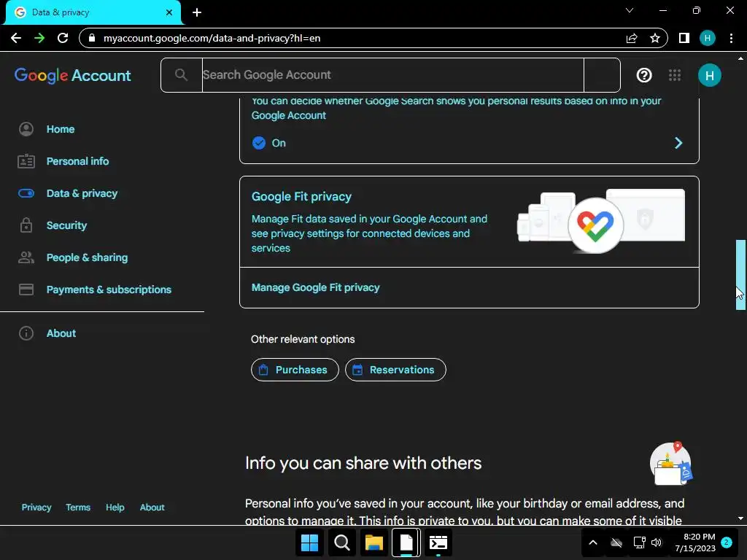Open the Google apps grid
This screenshot has width=747, height=560.
click(x=675, y=75)
